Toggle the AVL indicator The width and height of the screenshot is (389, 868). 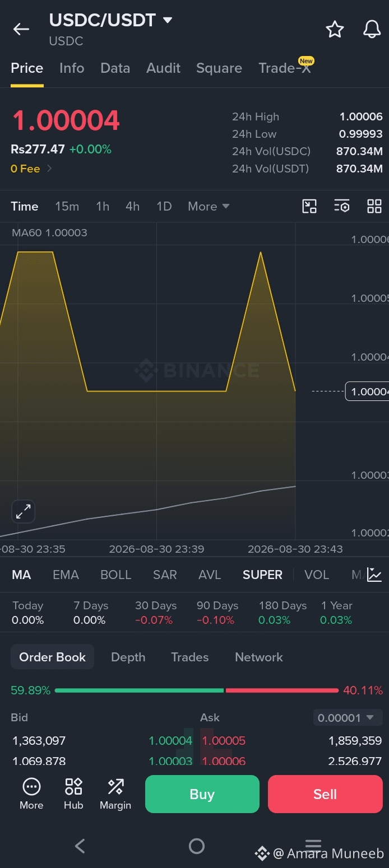(210, 575)
